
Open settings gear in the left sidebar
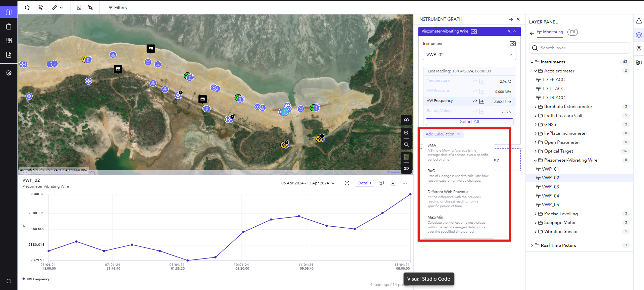click(9, 73)
